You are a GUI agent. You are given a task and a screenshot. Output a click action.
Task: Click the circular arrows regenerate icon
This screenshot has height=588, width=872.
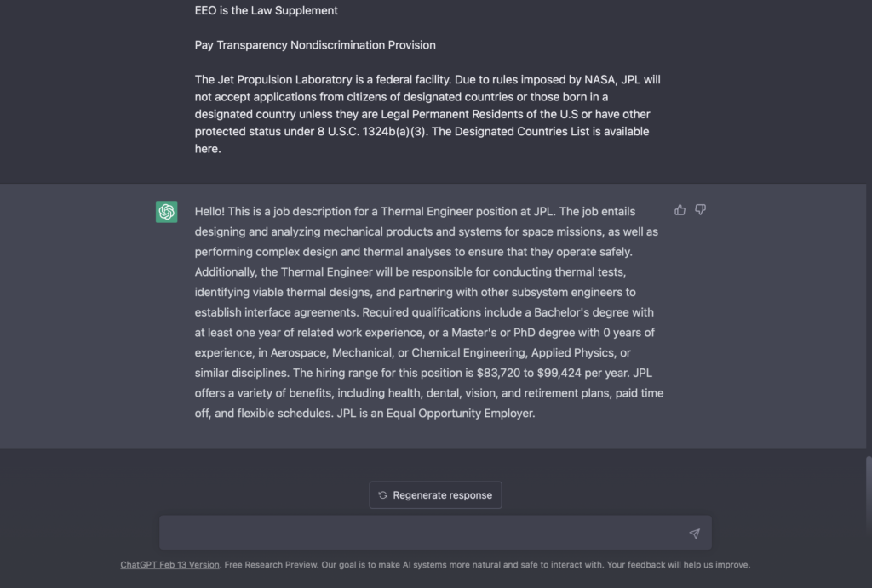[383, 495]
